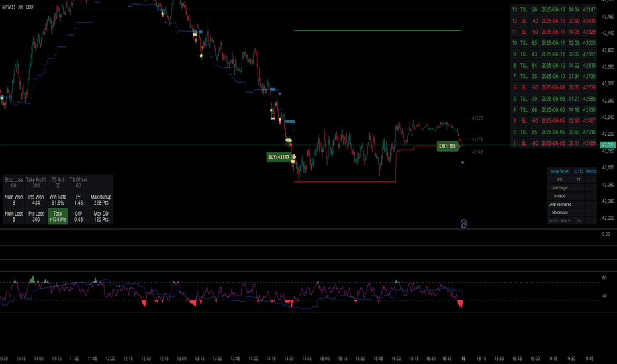Select trade row 1 with price 42459

click(553, 143)
